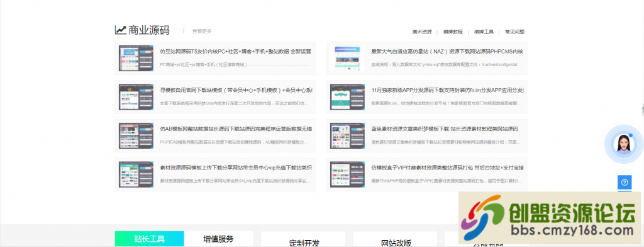Switch to the 增值服务 tab
Image resolution: width=644 pixels, height=247 pixels.
pos(218,239)
